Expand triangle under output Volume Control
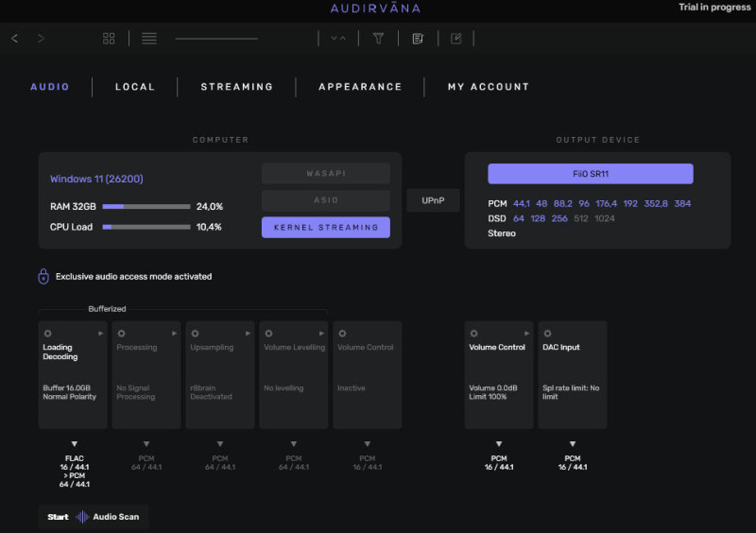Screen dimensions: 756x533 499,444
